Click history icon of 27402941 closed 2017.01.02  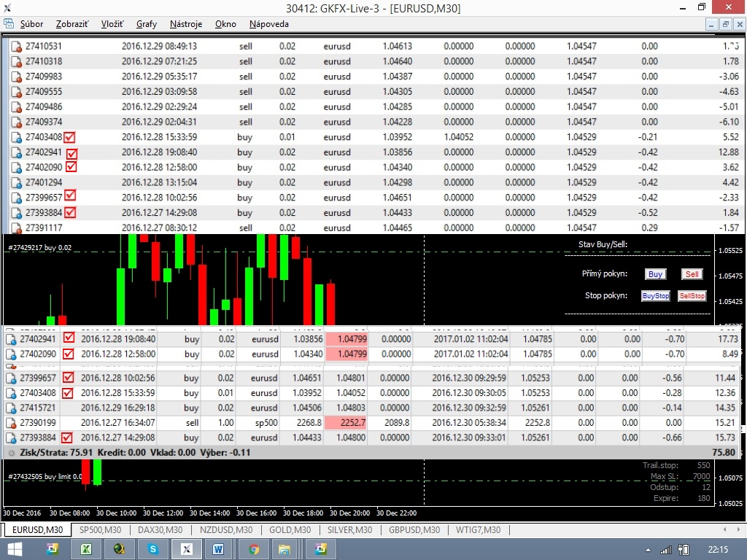11,340
